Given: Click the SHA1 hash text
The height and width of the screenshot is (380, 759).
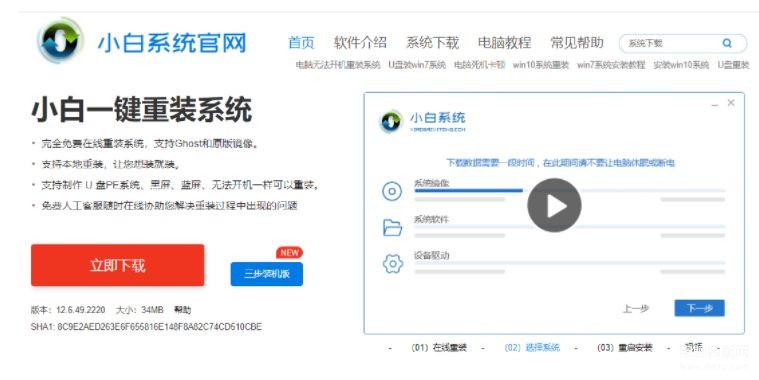Looking at the screenshot, I should click(x=146, y=327).
